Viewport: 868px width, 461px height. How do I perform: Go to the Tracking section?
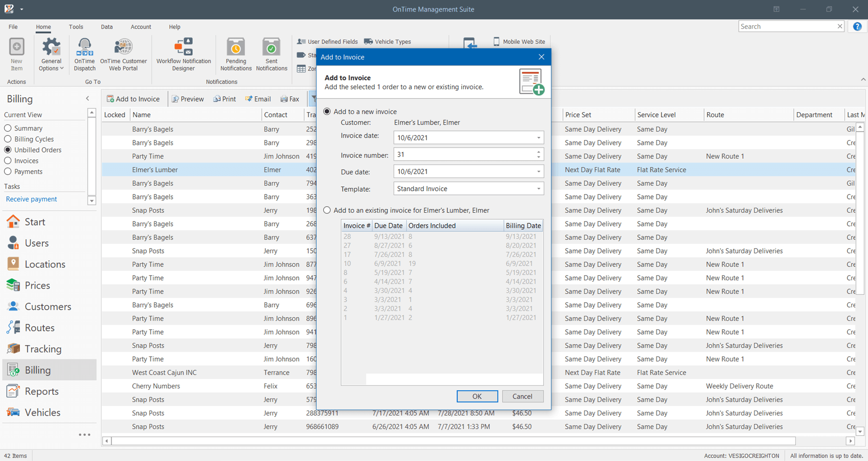coord(43,349)
